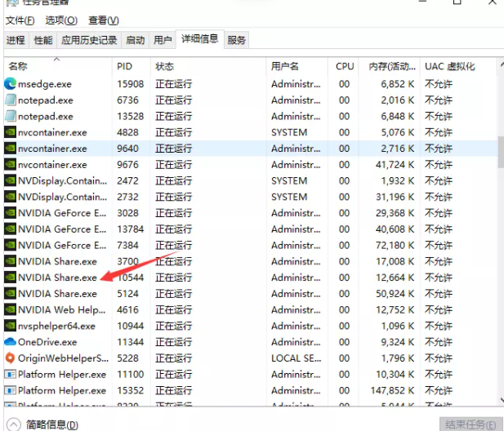Click the nvsphelper64.exe NVIDIA icon

tap(11, 326)
